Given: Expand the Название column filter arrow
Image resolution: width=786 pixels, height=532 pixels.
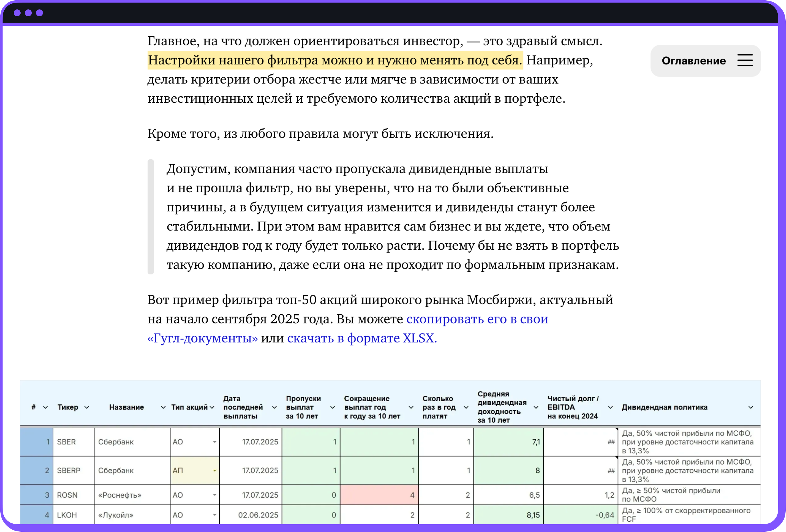Looking at the screenshot, I should [163, 408].
